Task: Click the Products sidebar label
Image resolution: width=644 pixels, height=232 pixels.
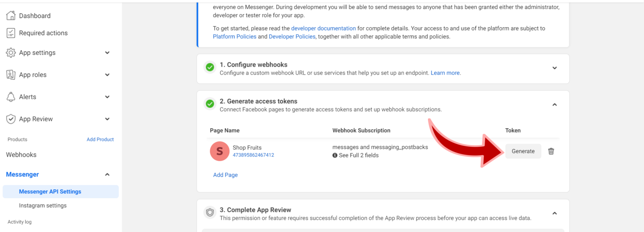Action: [x=17, y=139]
